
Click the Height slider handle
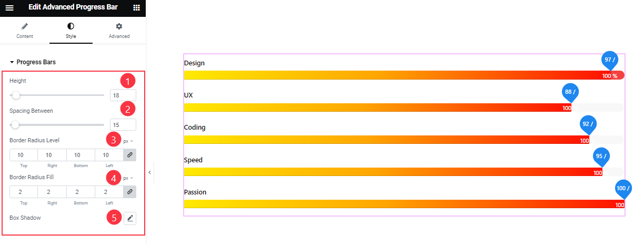(16, 95)
